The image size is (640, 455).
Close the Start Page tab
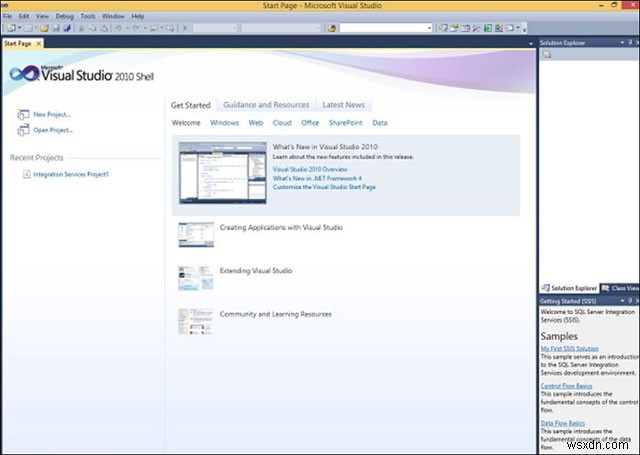39,43
